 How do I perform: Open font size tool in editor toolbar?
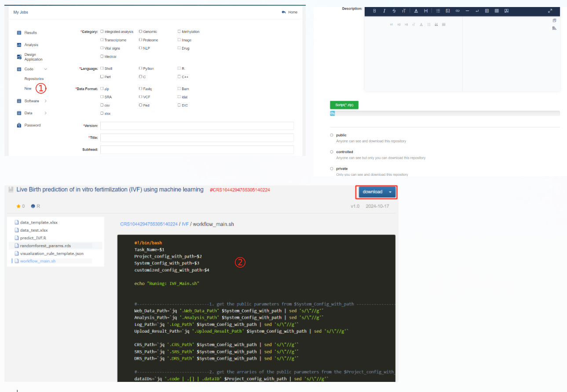click(x=403, y=11)
